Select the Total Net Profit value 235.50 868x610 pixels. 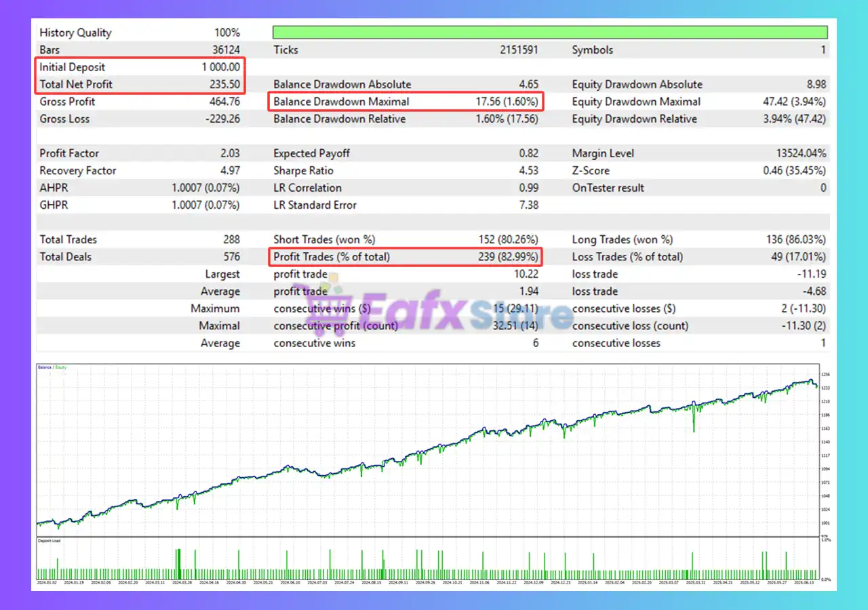(x=224, y=85)
